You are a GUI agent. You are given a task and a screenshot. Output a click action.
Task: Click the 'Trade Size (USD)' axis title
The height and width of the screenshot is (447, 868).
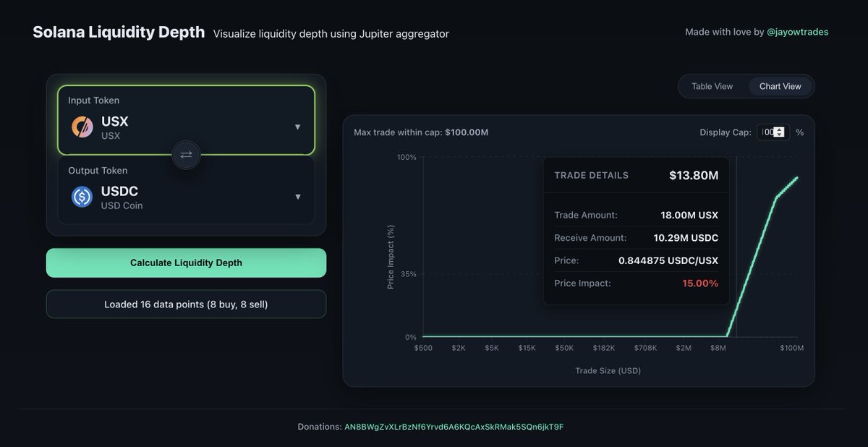coord(608,370)
